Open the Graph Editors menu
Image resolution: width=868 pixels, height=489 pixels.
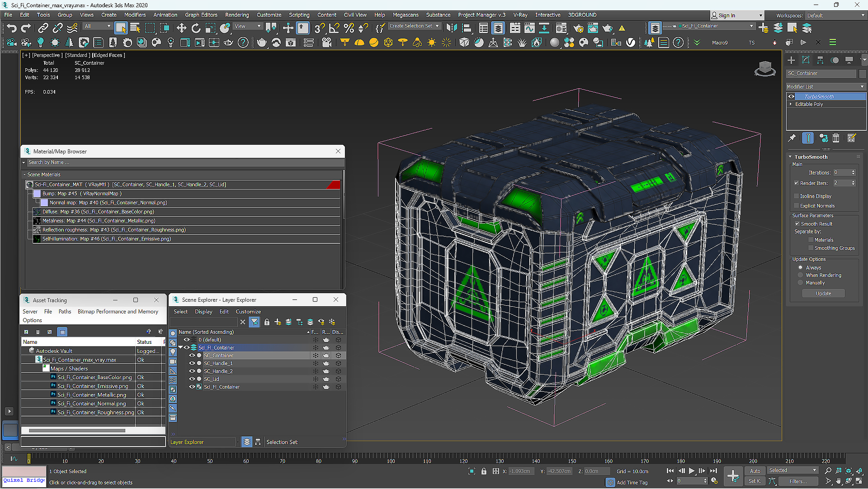[x=201, y=15]
